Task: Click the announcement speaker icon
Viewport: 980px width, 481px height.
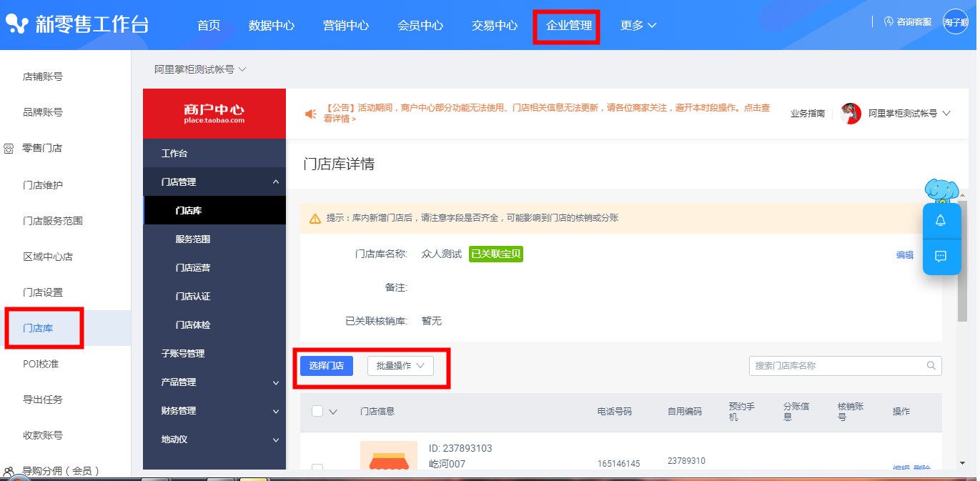Action: [311, 114]
